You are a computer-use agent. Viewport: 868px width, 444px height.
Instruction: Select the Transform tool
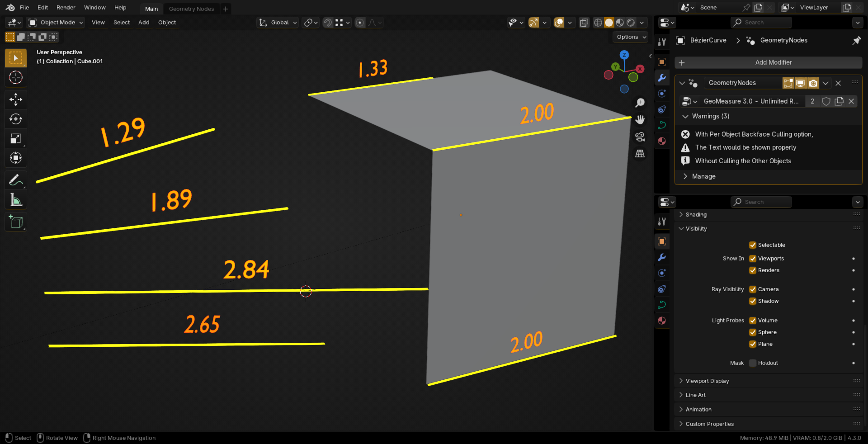pos(16,158)
